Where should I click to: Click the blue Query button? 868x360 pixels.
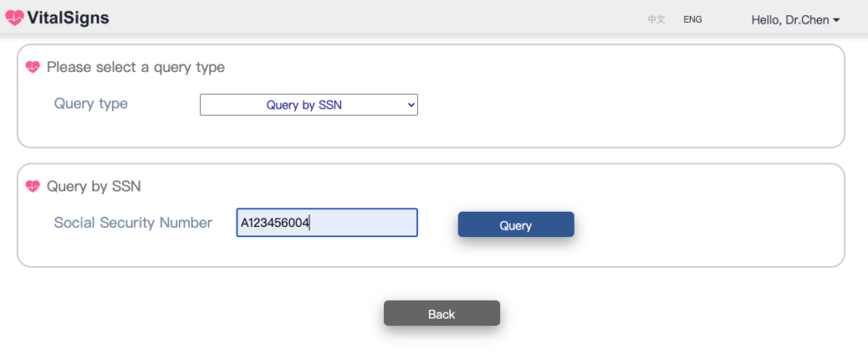click(516, 224)
